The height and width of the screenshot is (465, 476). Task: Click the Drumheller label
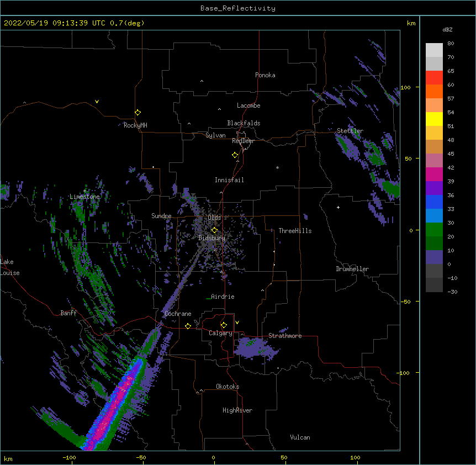pos(352,269)
